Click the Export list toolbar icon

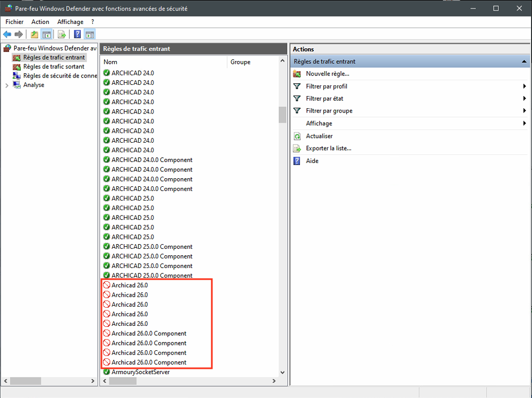click(x=62, y=34)
